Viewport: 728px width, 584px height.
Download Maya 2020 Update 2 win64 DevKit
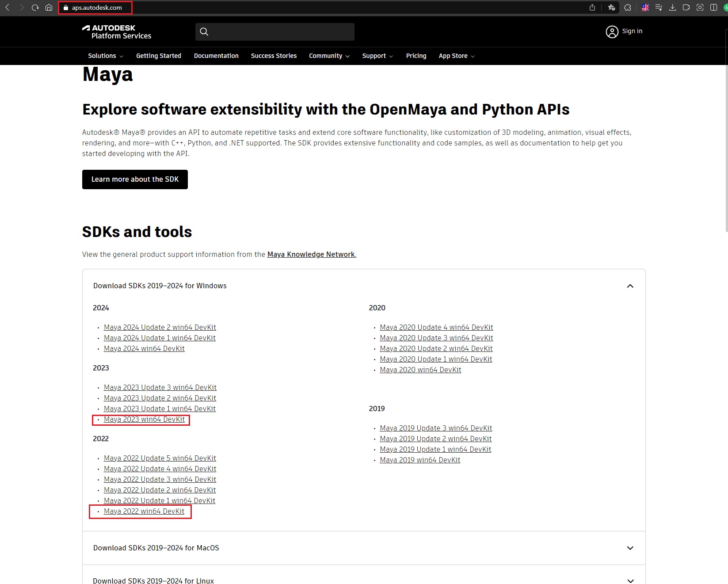tap(436, 349)
